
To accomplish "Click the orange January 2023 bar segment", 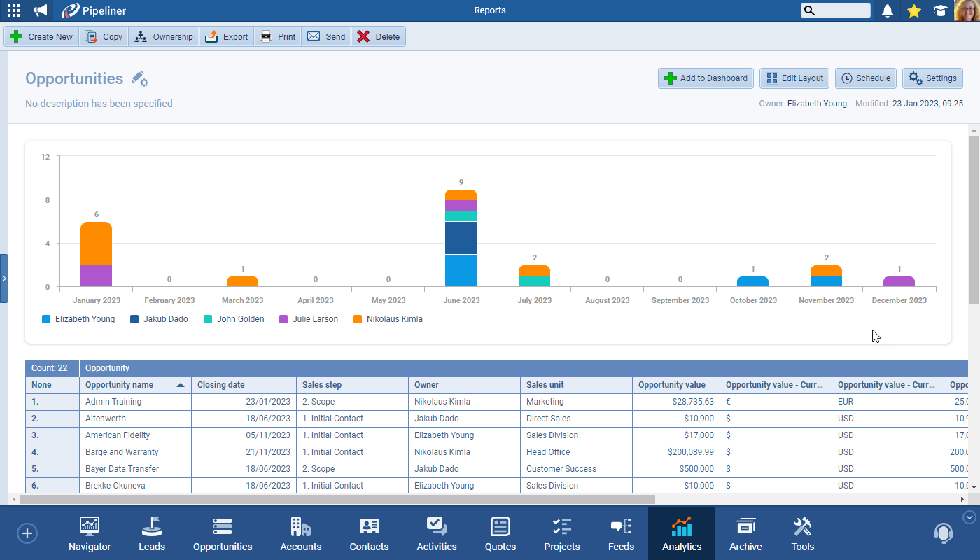I will pyautogui.click(x=96, y=243).
